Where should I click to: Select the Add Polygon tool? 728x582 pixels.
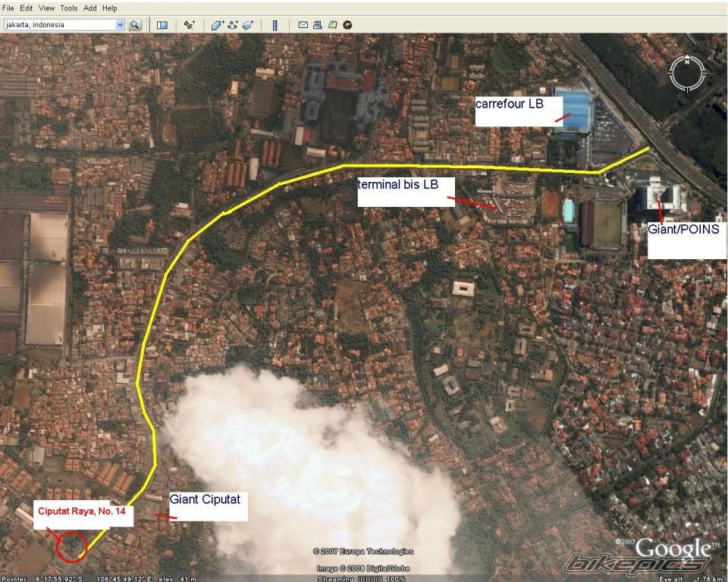217,24
